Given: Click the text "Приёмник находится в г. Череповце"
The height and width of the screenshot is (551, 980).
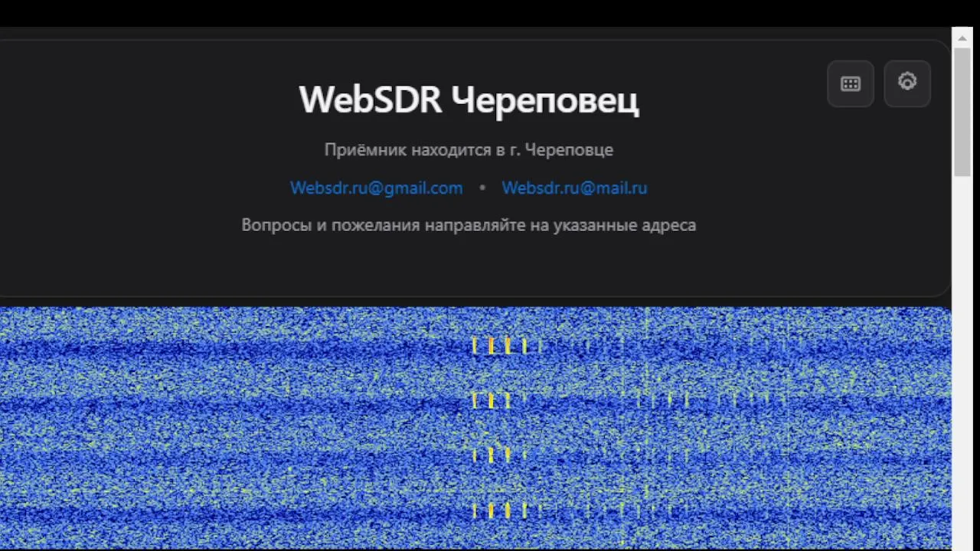Looking at the screenshot, I should pos(469,150).
